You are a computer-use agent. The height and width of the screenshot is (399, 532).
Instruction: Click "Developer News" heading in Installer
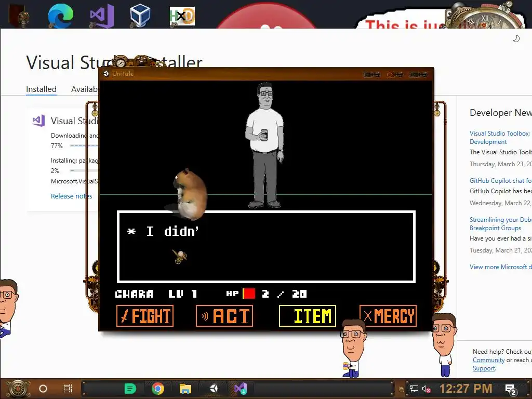click(500, 113)
